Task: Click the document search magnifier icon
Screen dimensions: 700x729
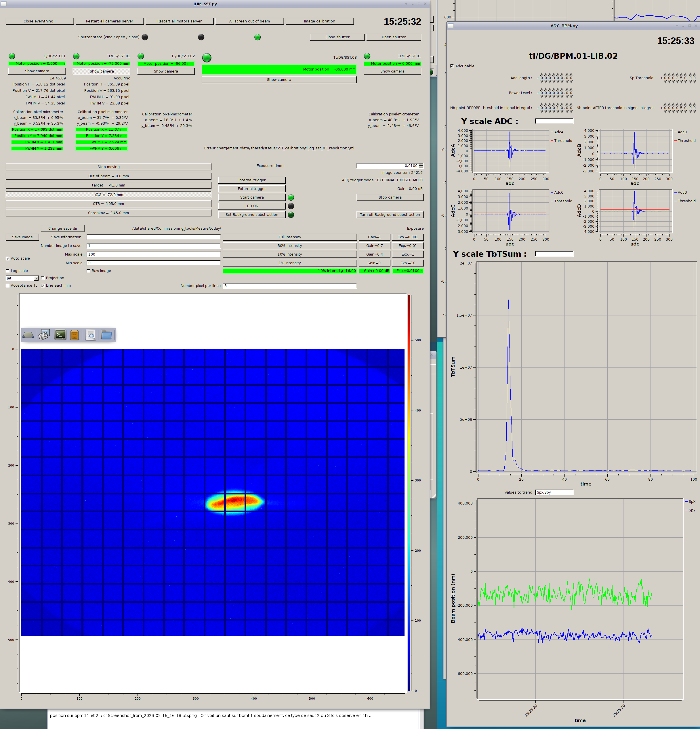Action: pos(90,335)
